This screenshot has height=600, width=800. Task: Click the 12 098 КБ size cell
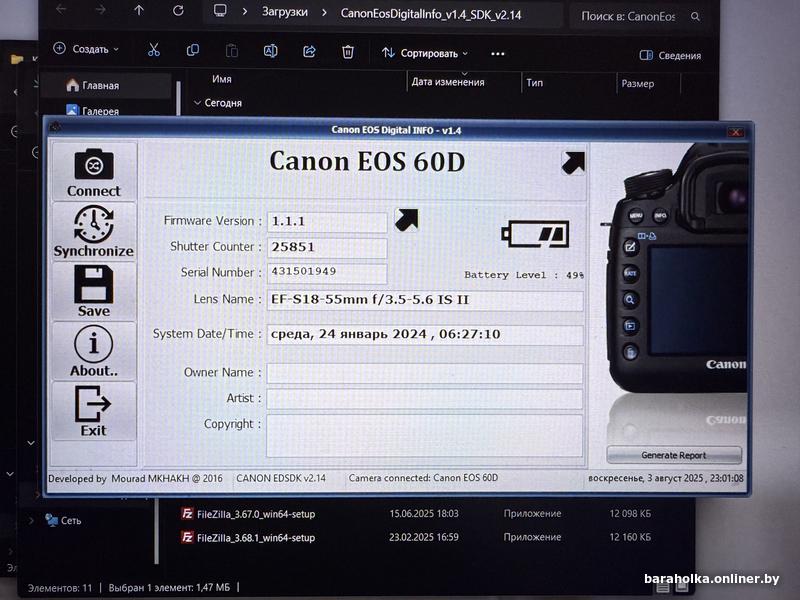pyautogui.click(x=630, y=513)
